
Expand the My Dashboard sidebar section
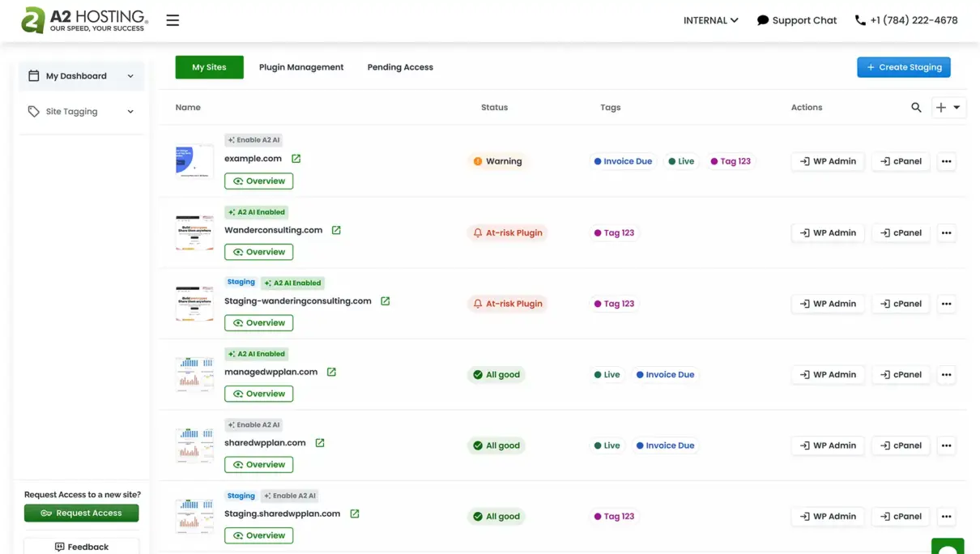81,76
